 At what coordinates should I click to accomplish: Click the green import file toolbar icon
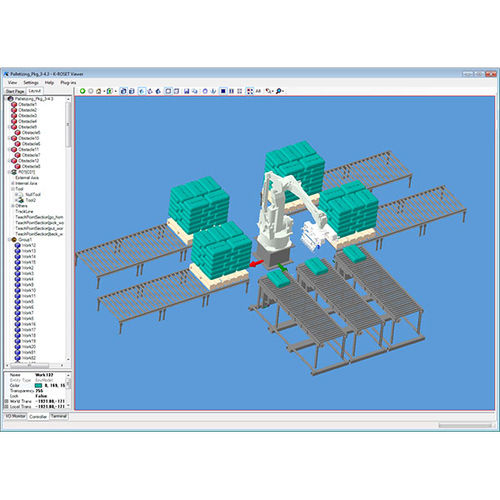[109, 91]
